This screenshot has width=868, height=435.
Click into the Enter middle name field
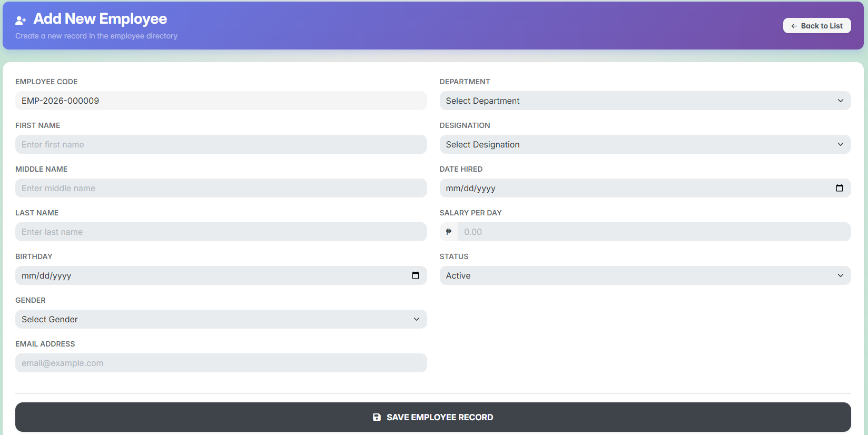[x=221, y=188]
